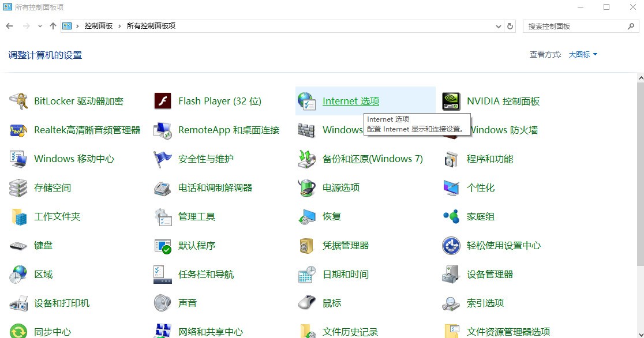The width and height of the screenshot is (644, 338).
Task: Open the Realtek高清晰音频管理器 icon
Action: click(18, 130)
